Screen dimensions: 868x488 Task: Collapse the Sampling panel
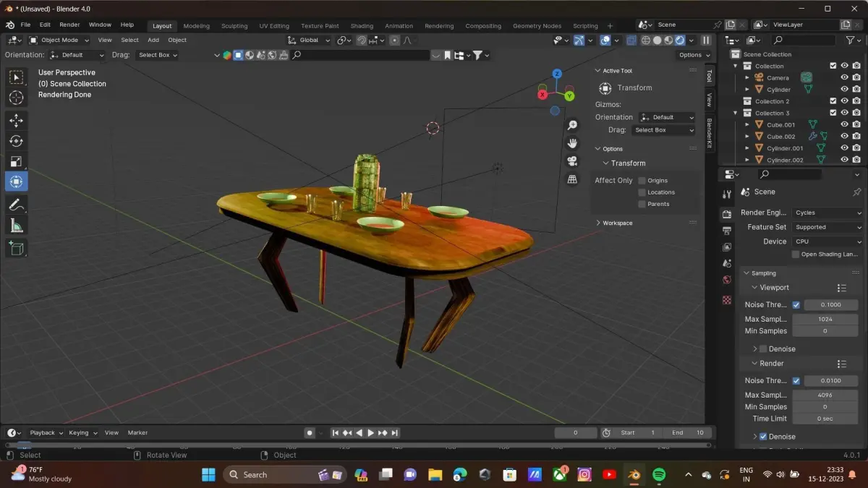[763, 273]
